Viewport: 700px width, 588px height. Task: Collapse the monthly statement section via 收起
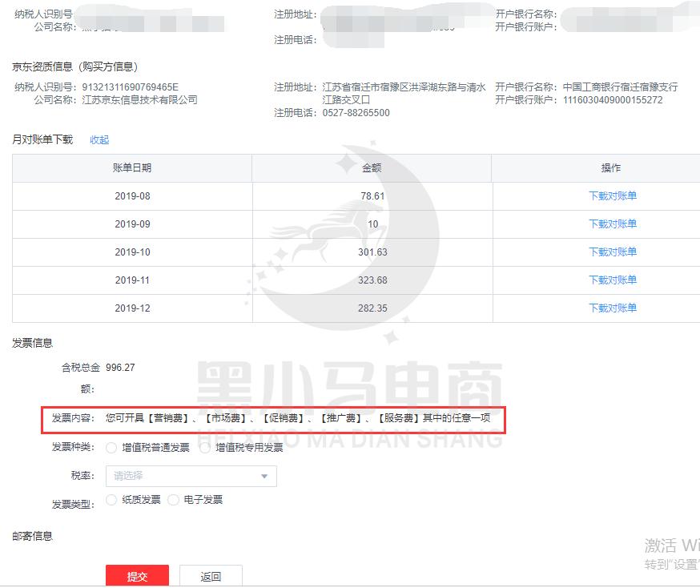99,139
